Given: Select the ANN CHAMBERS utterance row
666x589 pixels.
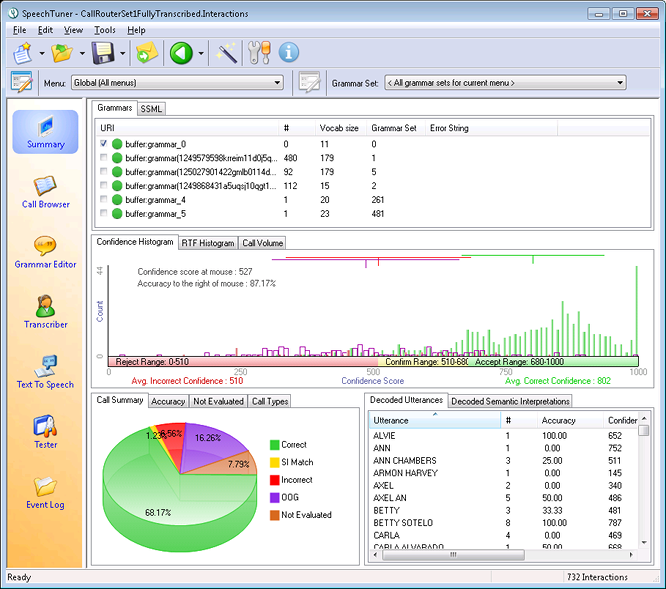Looking at the screenshot, I should (x=503, y=461).
